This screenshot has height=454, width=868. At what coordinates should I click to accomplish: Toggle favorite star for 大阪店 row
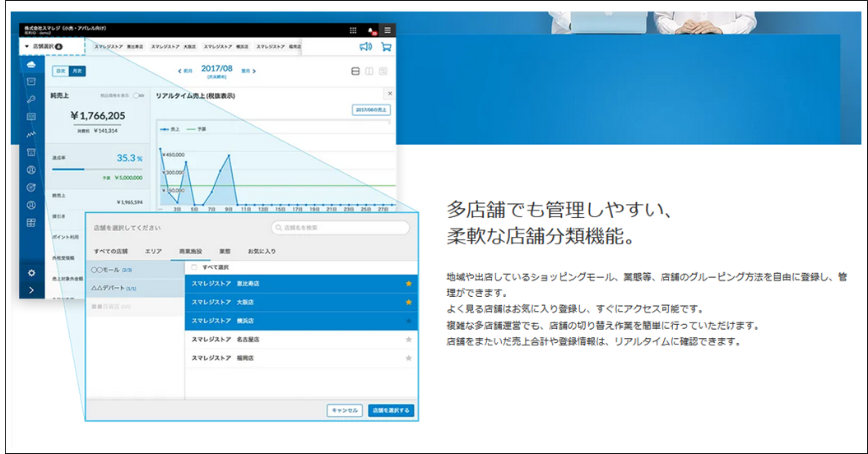coord(409,303)
